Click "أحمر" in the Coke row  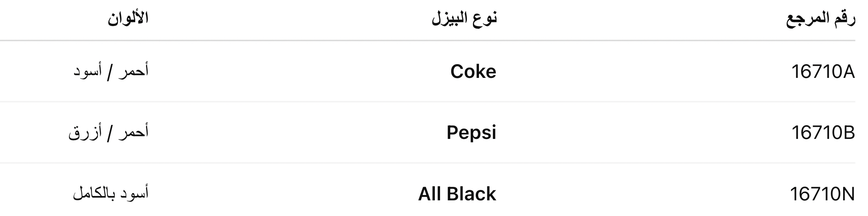[133, 71]
